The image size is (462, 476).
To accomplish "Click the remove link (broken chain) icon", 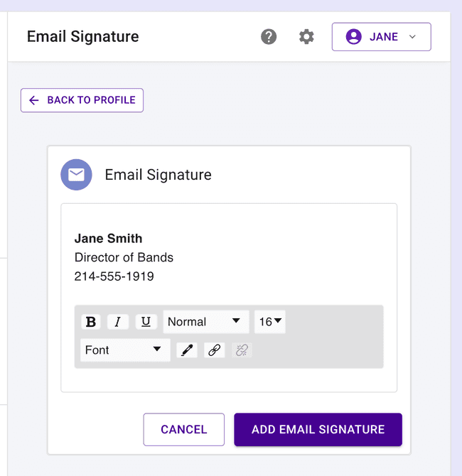I will (242, 350).
